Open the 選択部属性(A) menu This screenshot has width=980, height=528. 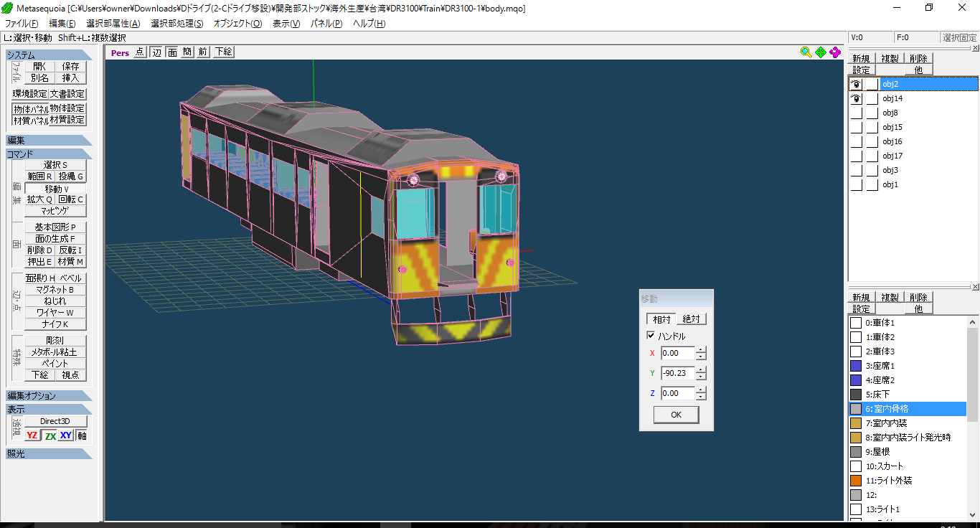(113, 24)
